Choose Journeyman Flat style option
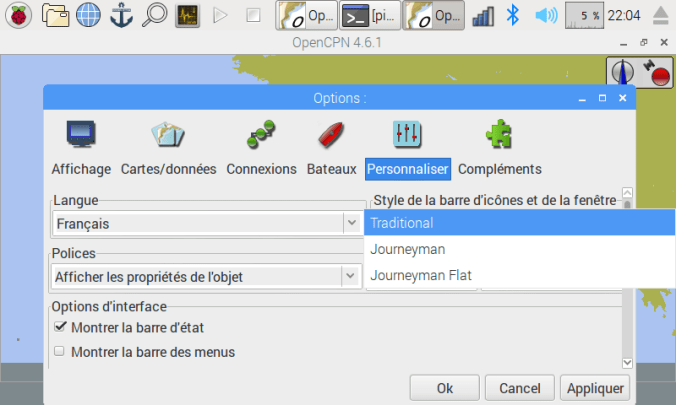 (x=421, y=275)
